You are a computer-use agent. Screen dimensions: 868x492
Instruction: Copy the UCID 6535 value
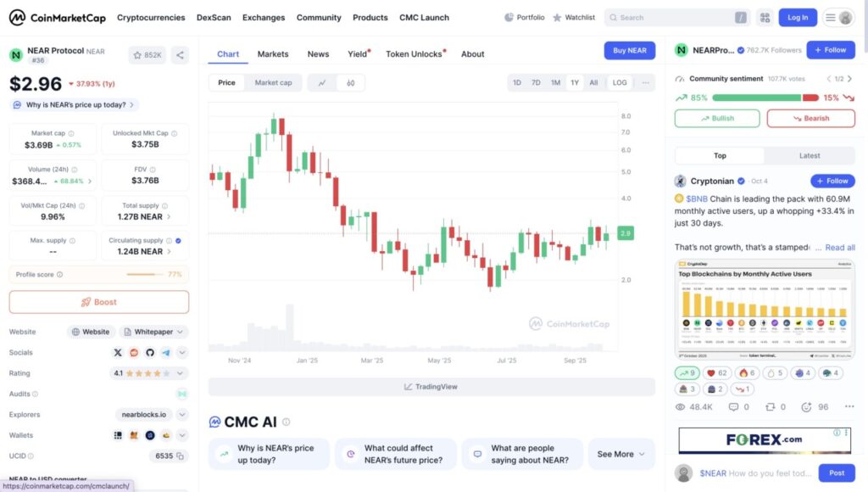pos(178,456)
